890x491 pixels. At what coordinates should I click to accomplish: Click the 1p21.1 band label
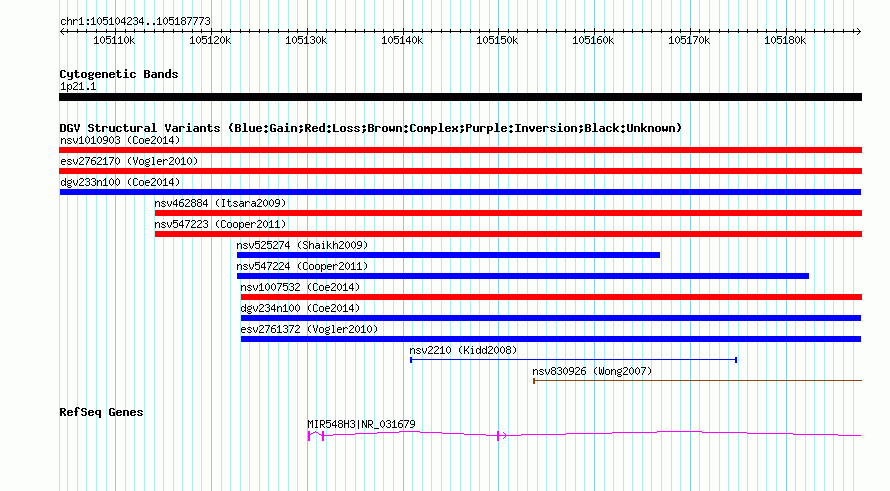point(78,86)
